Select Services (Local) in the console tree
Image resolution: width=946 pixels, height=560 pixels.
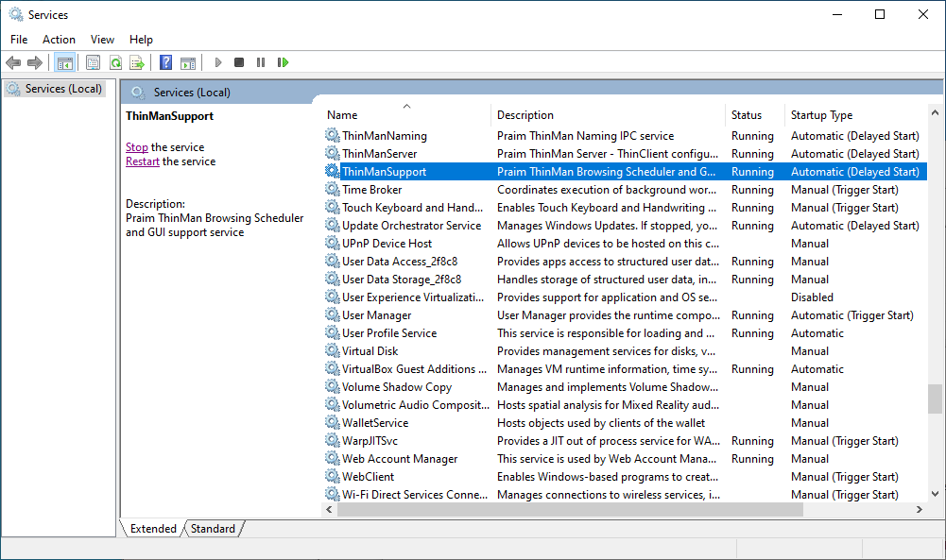pyautogui.click(x=55, y=89)
